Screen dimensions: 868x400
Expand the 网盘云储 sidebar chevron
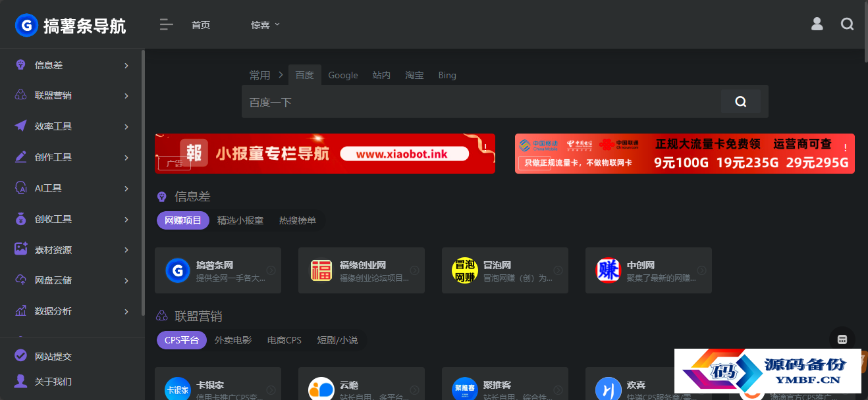126,280
